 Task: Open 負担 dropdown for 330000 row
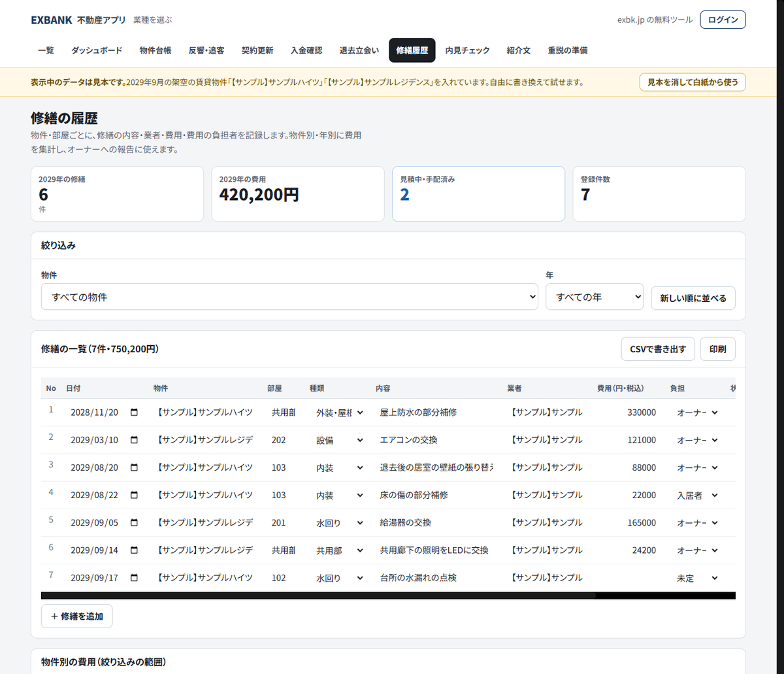pos(696,413)
